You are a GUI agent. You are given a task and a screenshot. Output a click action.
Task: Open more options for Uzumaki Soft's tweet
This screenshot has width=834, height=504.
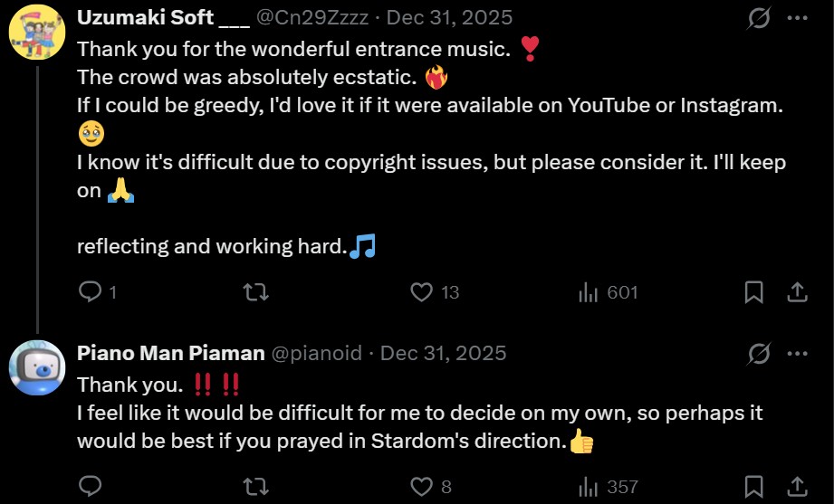tap(797, 18)
